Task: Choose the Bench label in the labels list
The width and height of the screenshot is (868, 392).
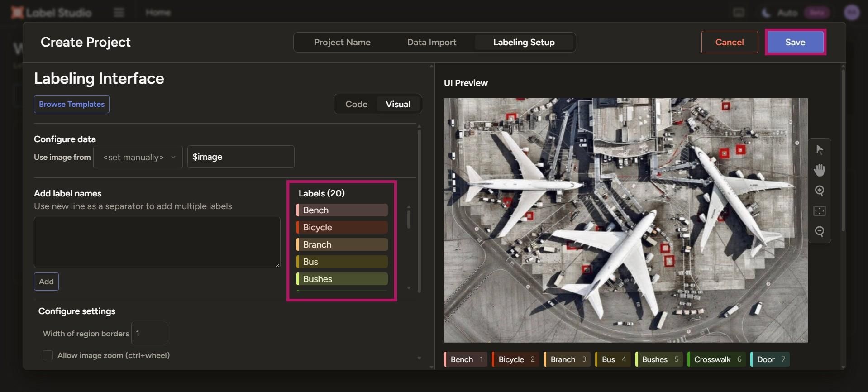Action: coord(342,210)
